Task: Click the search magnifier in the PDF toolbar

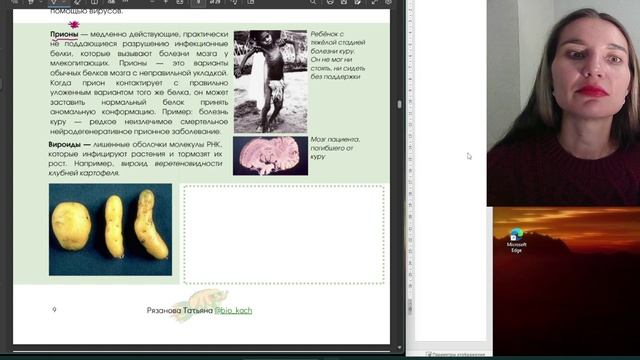Action: click(x=313, y=2)
